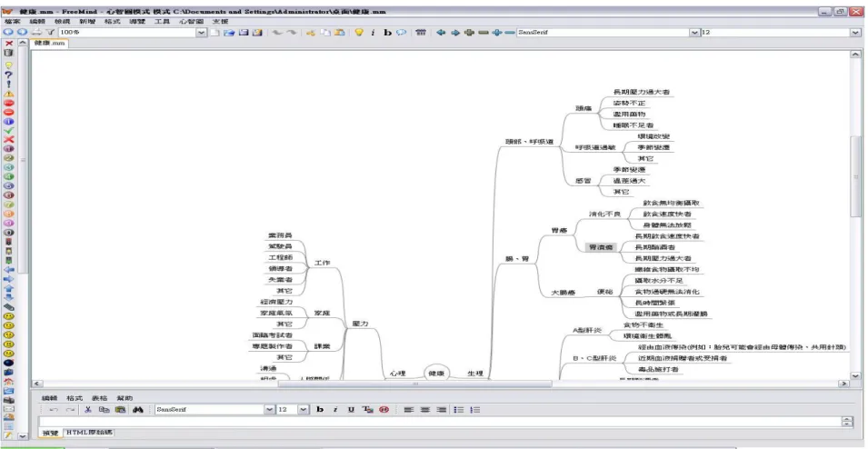Viewport: 868px width, 449px height.
Task: Open note editor SansSerif font dropdown
Action: [270, 410]
